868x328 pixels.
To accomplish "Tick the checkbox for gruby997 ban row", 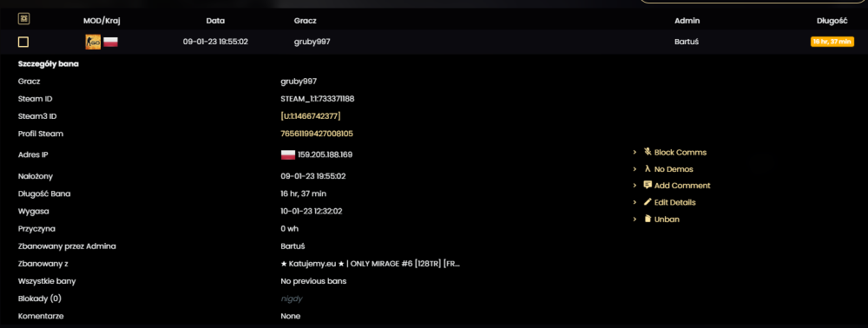I will pos(23,42).
